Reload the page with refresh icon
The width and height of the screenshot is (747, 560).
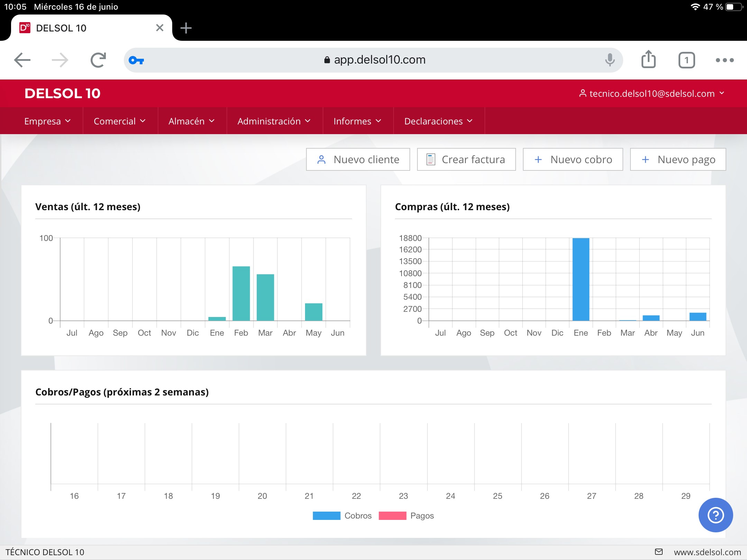98,60
